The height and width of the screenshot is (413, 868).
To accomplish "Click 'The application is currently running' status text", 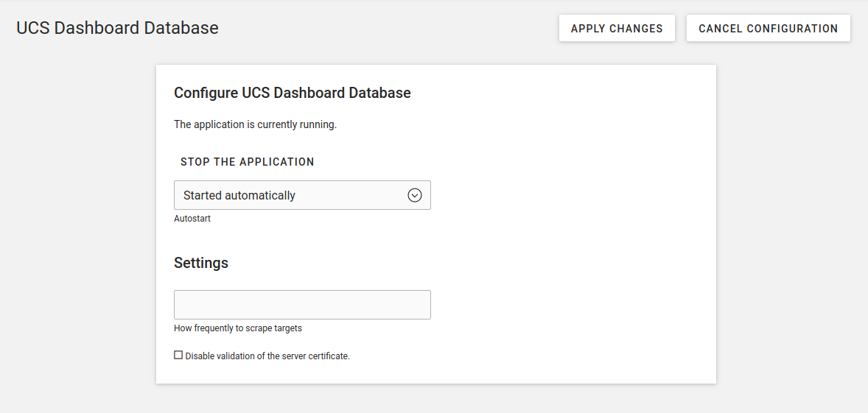I will 255,124.
